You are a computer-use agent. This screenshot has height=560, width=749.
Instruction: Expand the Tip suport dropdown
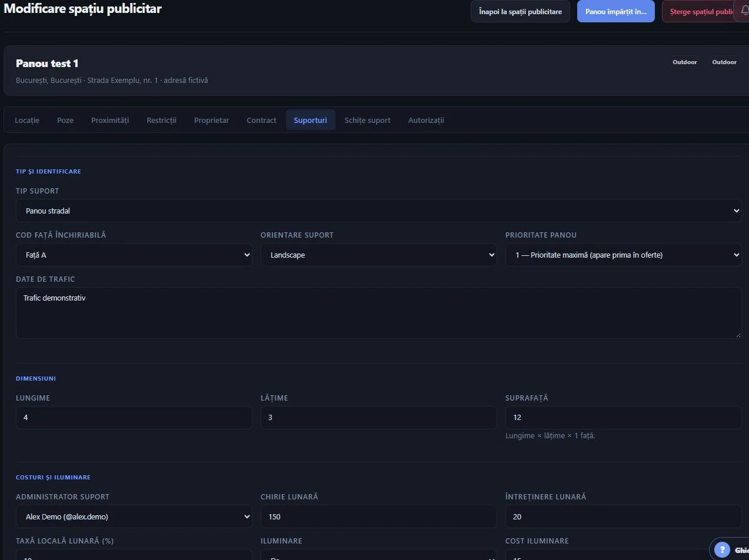pyautogui.click(x=379, y=211)
